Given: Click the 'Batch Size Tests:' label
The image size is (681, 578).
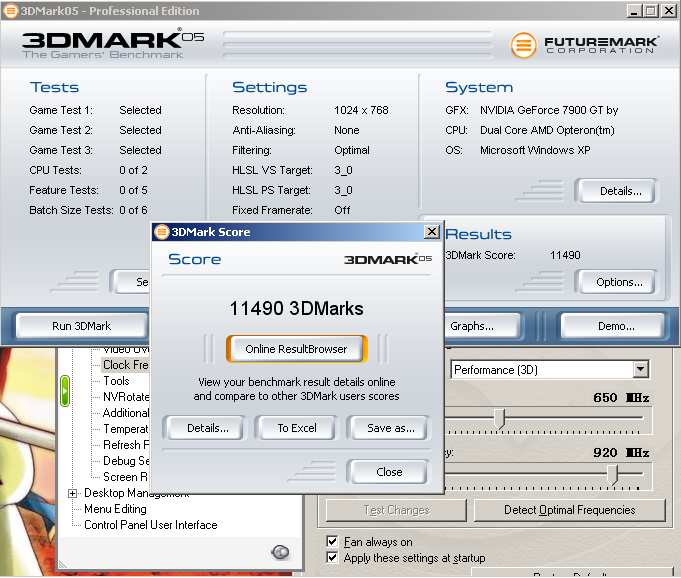Looking at the screenshot, I should point(71,210).
